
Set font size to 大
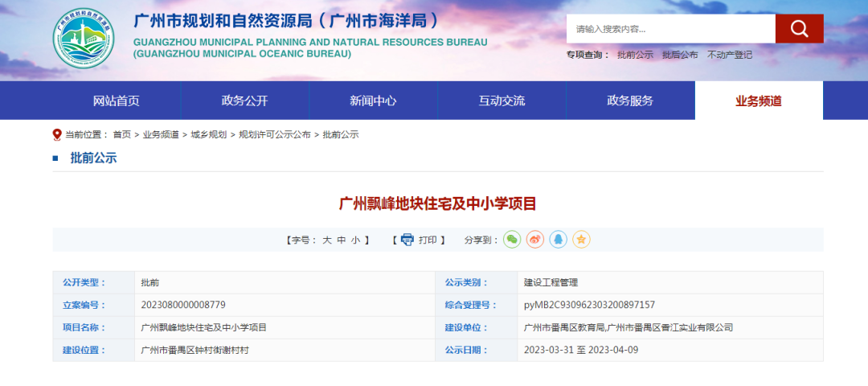pyautogui.click(x=326, y=240)
